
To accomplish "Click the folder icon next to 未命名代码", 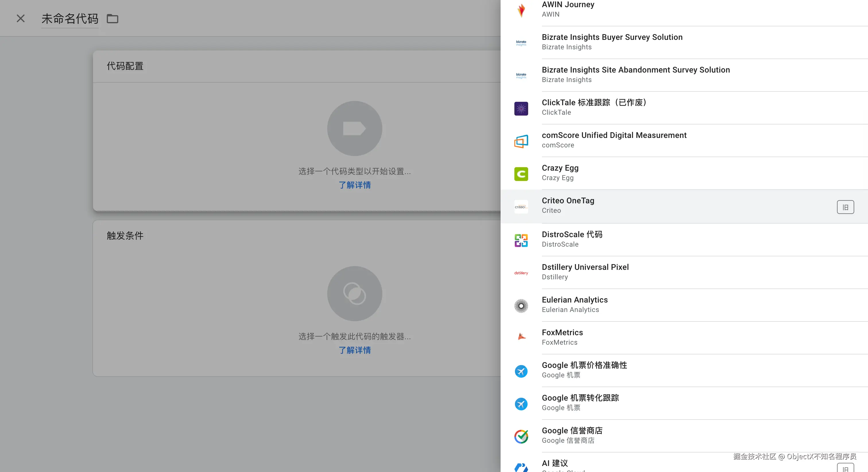I will point(112,19).
